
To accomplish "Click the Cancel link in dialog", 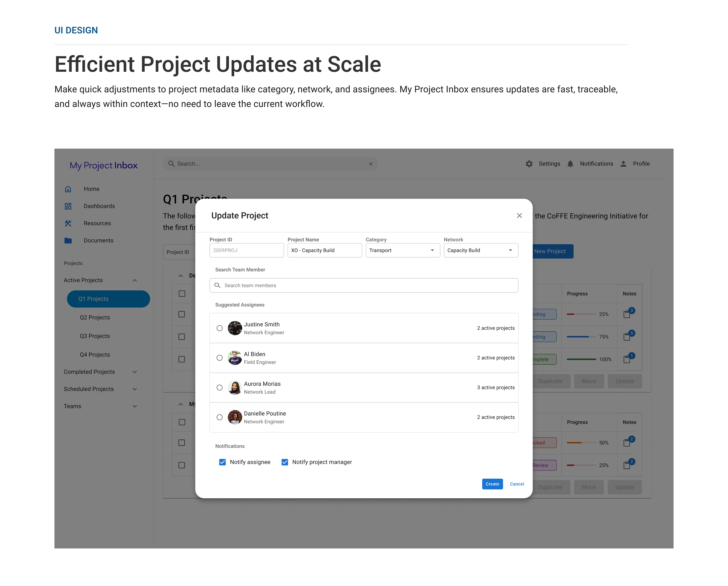I will coord(517,484).
